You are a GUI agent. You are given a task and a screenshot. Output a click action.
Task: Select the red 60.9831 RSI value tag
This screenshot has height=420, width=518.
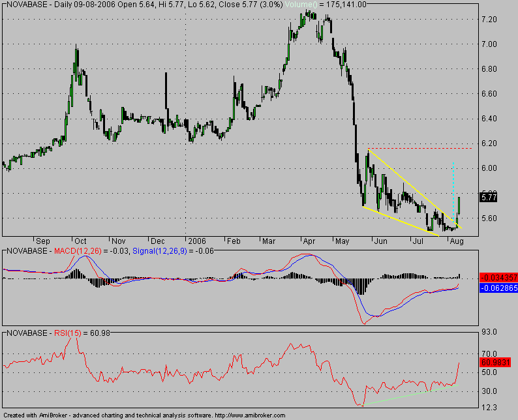tap(495, 363)
